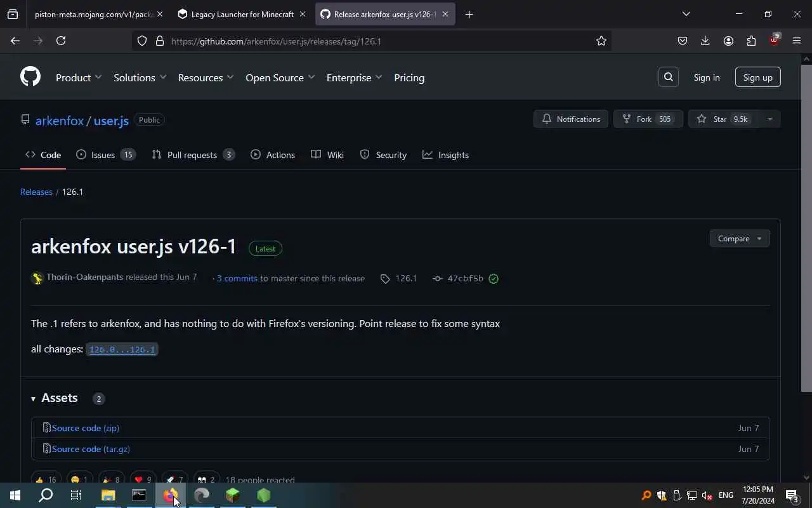Open commit 47cbf5b link
Screen dimensions: 812x508
465,278
